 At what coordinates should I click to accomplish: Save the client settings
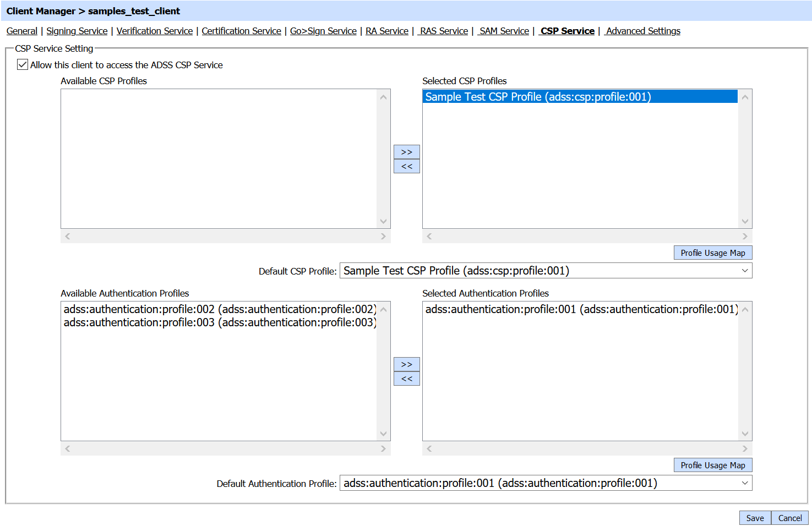tap(755, 518)
